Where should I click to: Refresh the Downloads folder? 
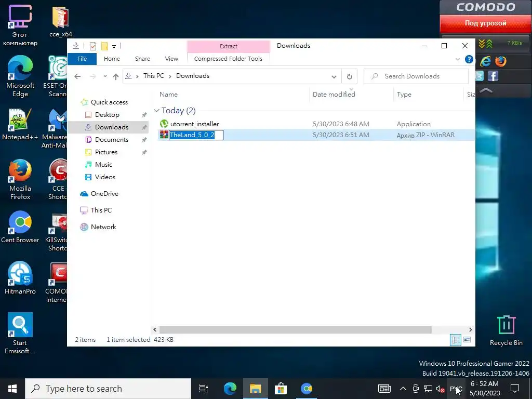(350, 76)
